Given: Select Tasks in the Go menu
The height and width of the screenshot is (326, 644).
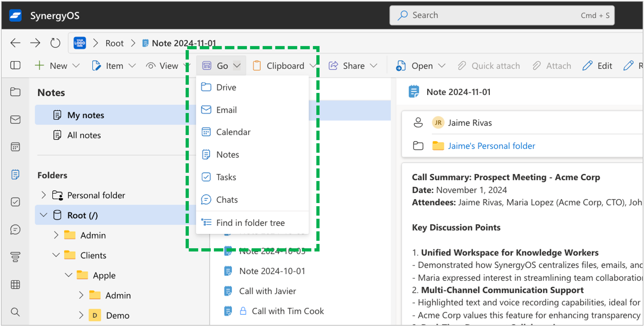Looking at the screenshot, I should 252,177.
